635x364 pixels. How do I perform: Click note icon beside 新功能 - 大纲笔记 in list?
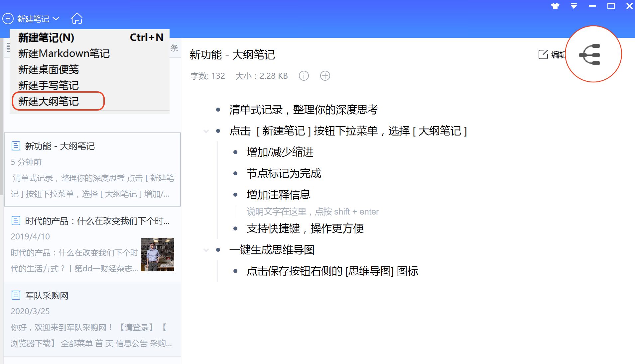pyautogui.click(x=16, y=146)
